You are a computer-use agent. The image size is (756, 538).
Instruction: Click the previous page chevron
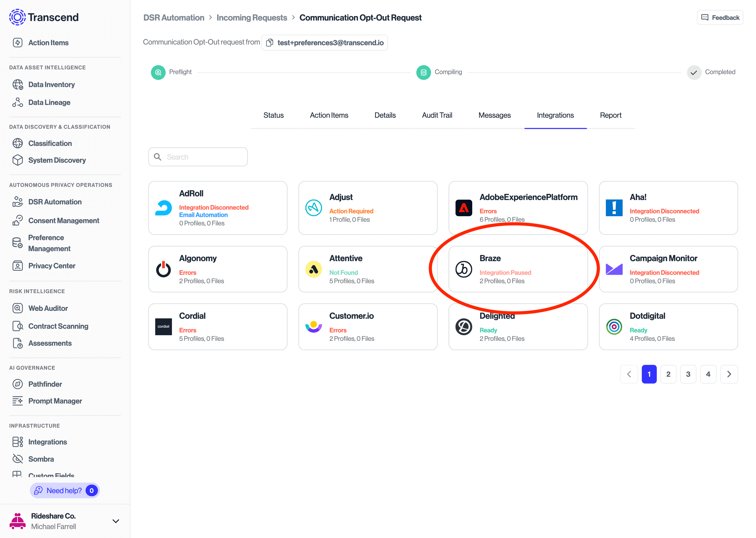pos(629,374)
